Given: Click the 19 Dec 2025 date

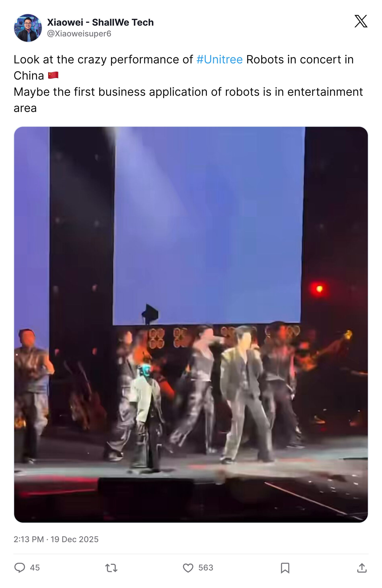Looking at the screenshot, I should (75, 539).
